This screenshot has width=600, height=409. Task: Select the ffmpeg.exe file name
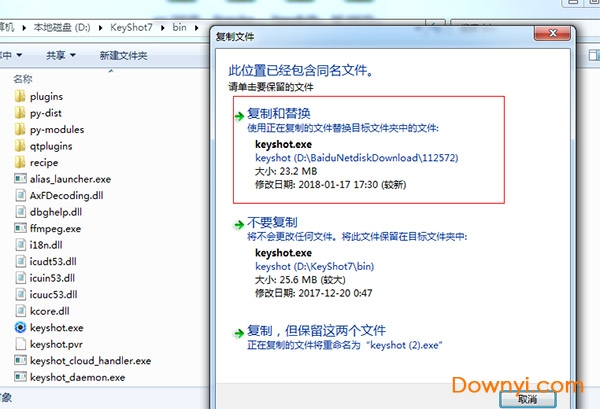coord(55,229)
